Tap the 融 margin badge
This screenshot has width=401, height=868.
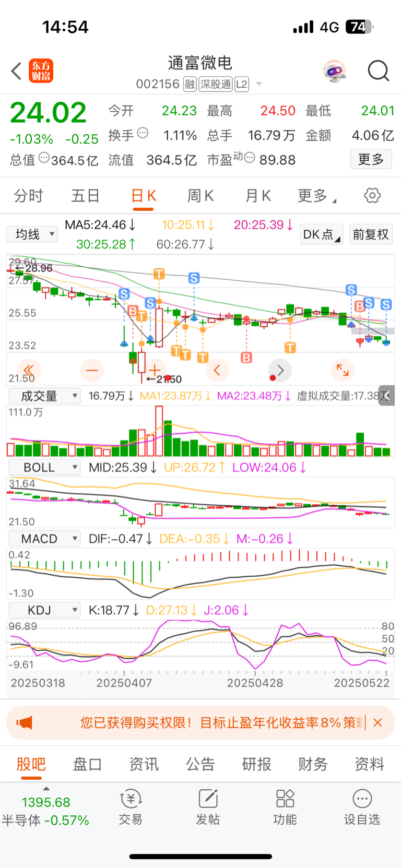coord(190,84)
